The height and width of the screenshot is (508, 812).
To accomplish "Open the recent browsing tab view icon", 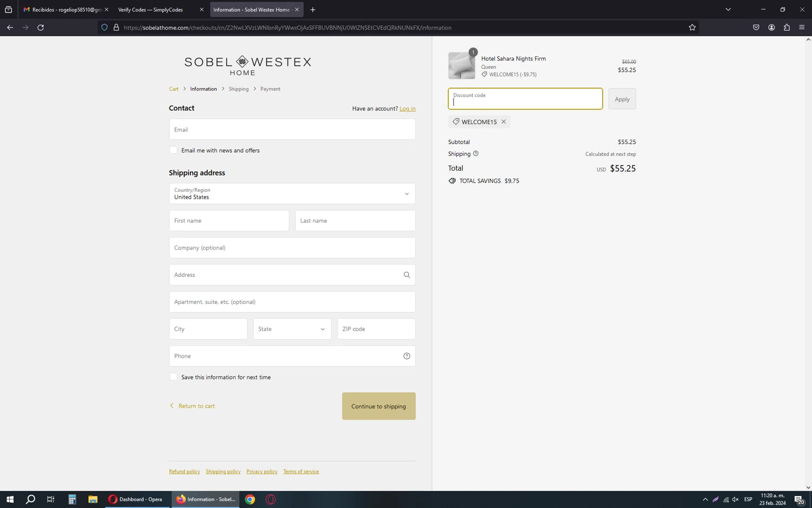I will click(8, 10).
